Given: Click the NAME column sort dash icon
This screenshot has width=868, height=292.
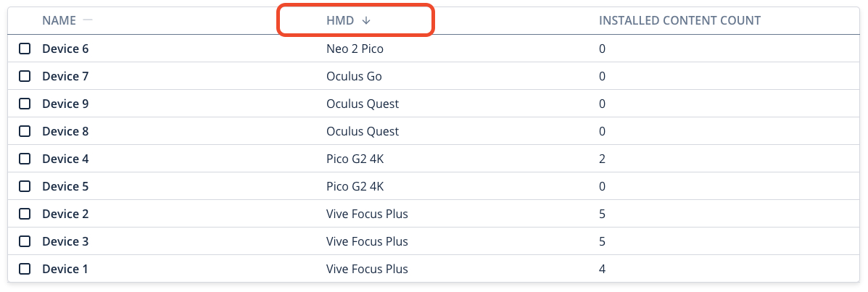Looking at the screenshot, I should point(88,20).
